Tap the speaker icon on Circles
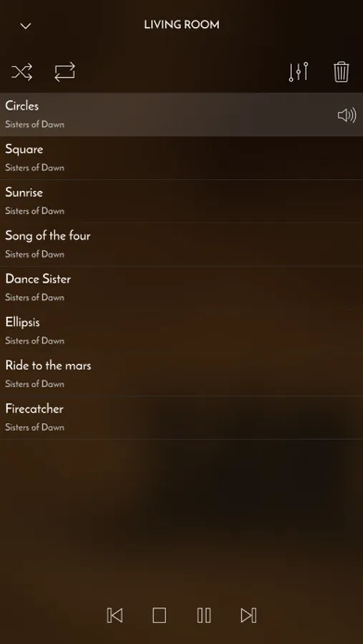 347,115
